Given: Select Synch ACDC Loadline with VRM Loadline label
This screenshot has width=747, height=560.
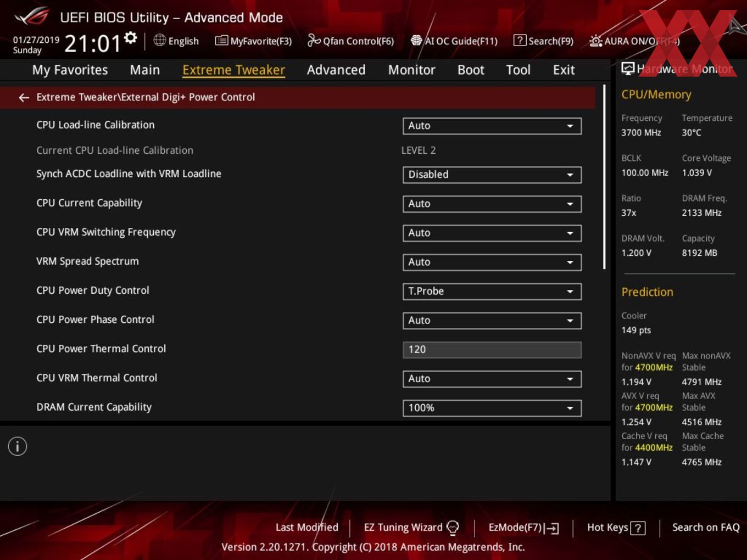Looking at the screenshot, I should pyautogui.click(x=129, y=173).
